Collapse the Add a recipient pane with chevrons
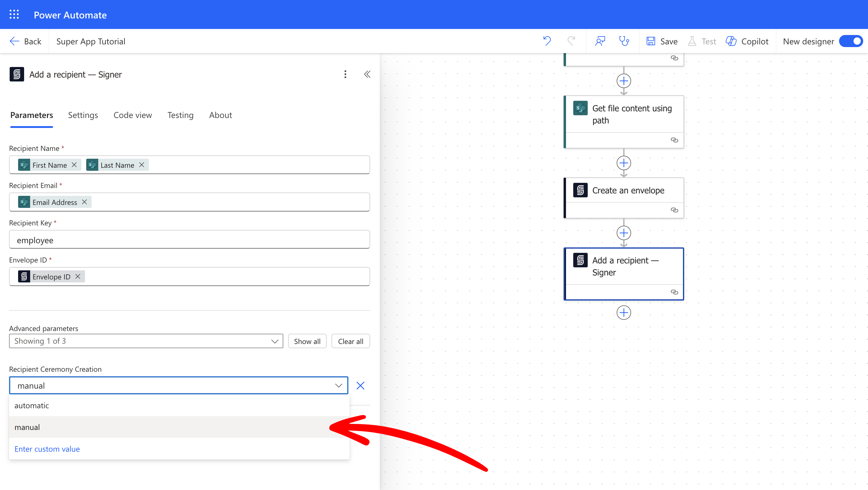The image size is (868, 490). click(x=367, y=74)
